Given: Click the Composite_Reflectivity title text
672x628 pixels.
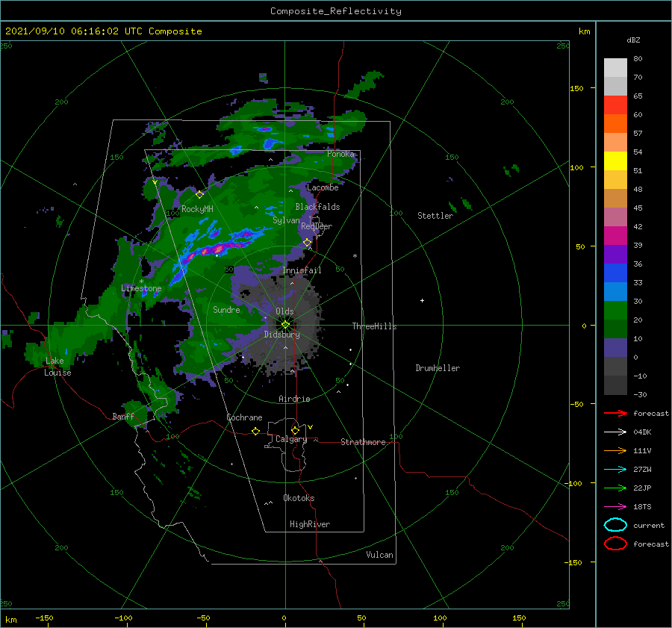Looking at the screenshot, I should (x=336, y=11).
